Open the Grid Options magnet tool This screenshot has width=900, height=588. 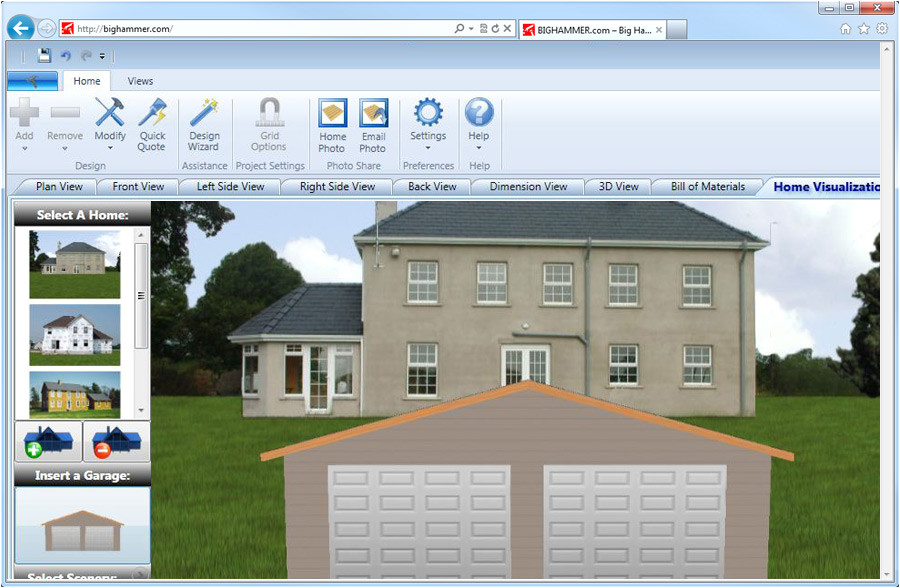click(269, 125)
